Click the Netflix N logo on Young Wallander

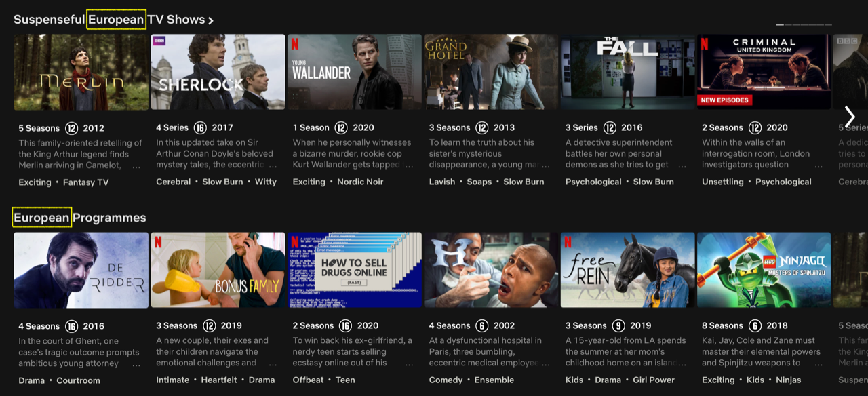coord(294,43)
